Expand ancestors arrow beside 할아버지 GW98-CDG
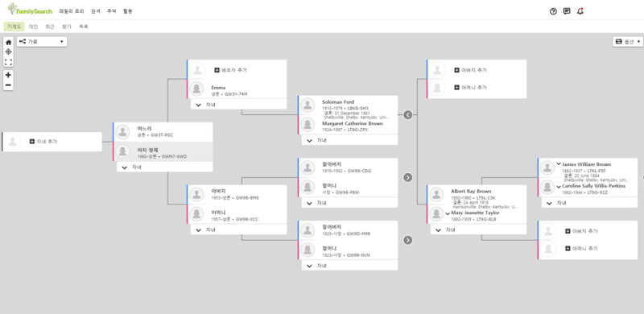Screen dimensions: 644x314 pyautogui.click(x=407, y=177)
